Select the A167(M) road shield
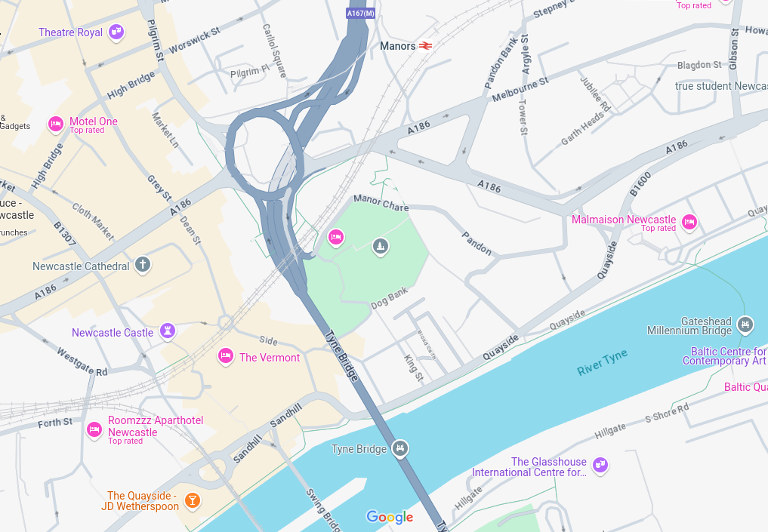The width and height of the screenshot is (768, 532). 360,14
